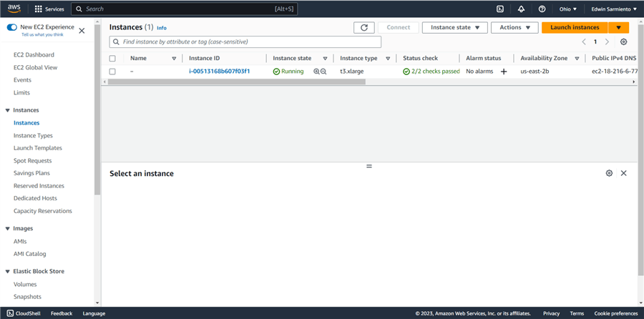Open AMIs in the sidebar

point(20,242)
